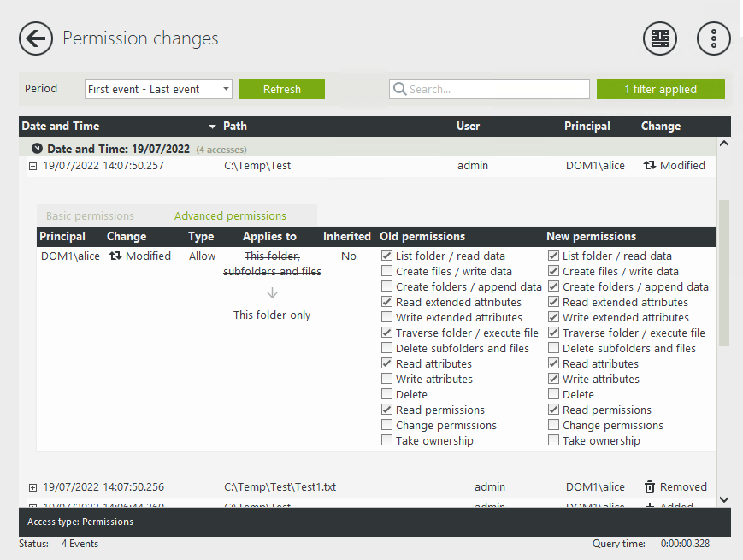This screenshot has width=743, height=560.
Task: Click the search magnifier icon
Action: click(399, 89)
